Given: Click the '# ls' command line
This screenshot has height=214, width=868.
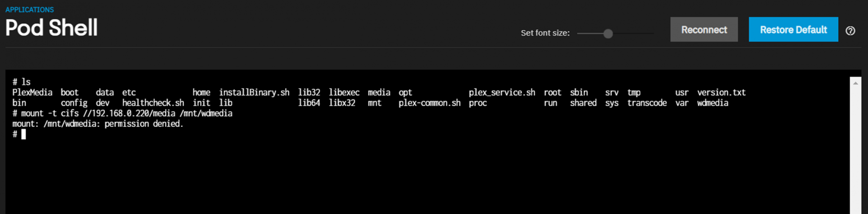Looking at the screenshot, I should [x=21, y=82].
